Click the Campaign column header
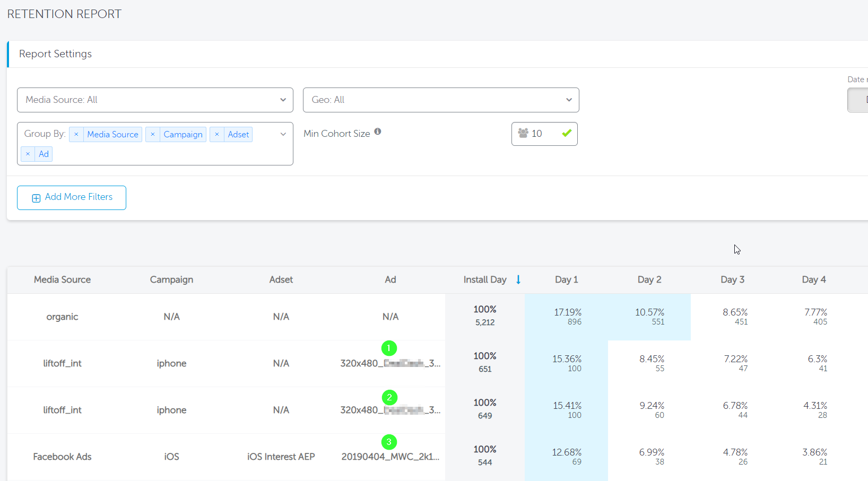868x481 pixels. coord(171,280)
